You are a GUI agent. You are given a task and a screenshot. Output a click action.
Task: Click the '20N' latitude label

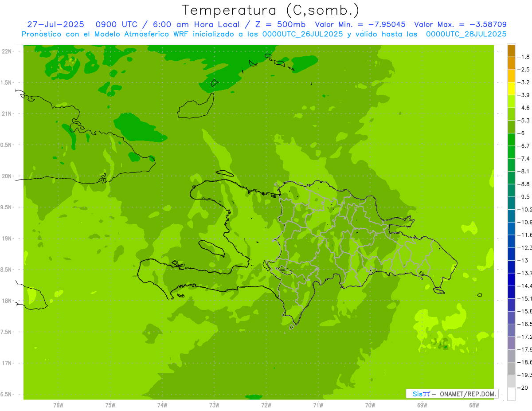(7, 176)
